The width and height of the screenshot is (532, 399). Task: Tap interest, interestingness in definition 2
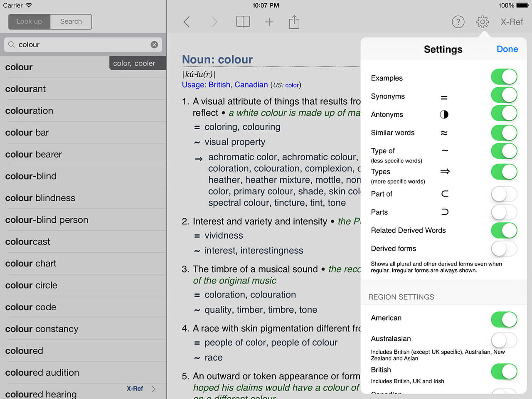pos(254,251)
